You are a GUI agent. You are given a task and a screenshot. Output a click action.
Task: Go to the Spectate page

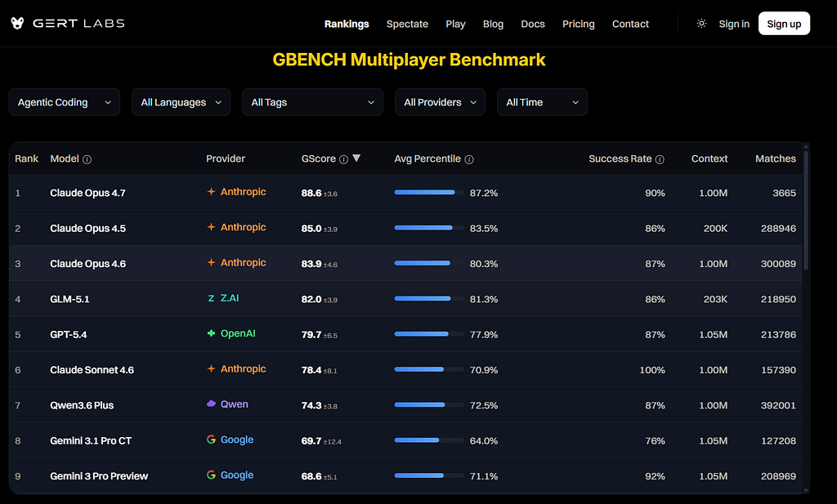tap(407, 24)
